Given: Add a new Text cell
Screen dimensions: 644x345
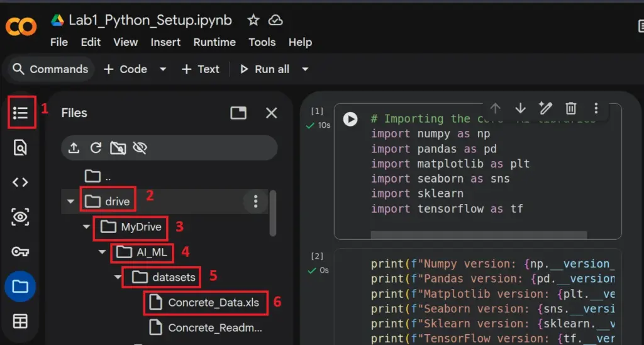Looking at the screenshot, I should pos(201,69).
